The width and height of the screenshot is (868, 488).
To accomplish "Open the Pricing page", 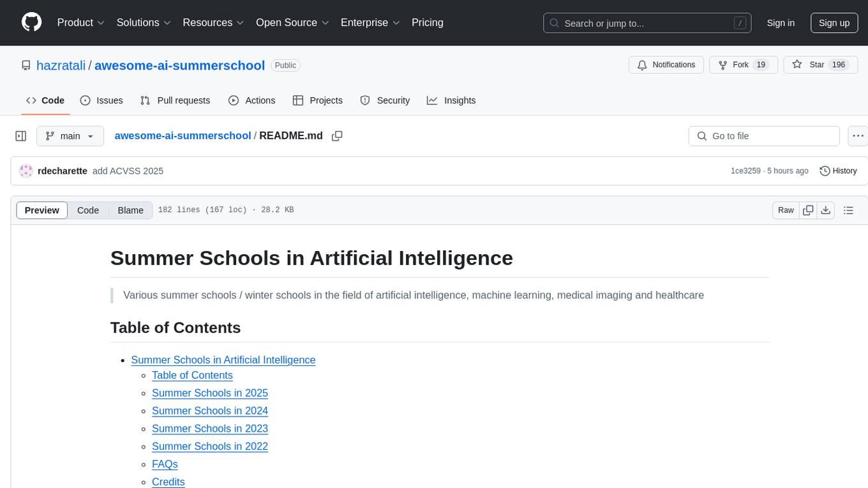I will tap(428, 22).
